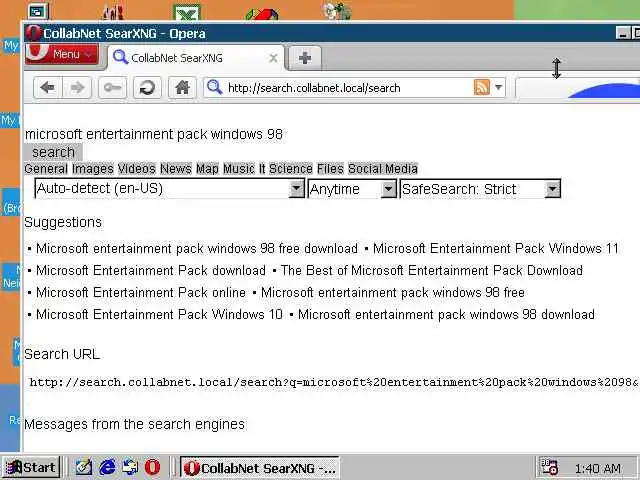Select the Files category
This screenshot has height=480, width=640.
click(330, 169)
